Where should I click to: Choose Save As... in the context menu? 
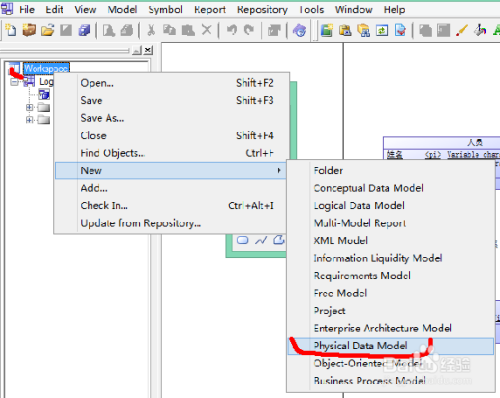click(x=171, y=118)
